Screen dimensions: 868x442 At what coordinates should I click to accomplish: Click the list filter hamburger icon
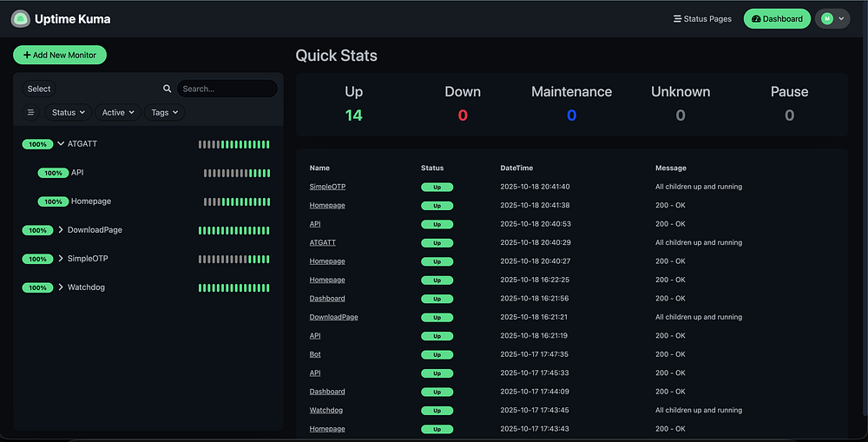coord(30,113)
